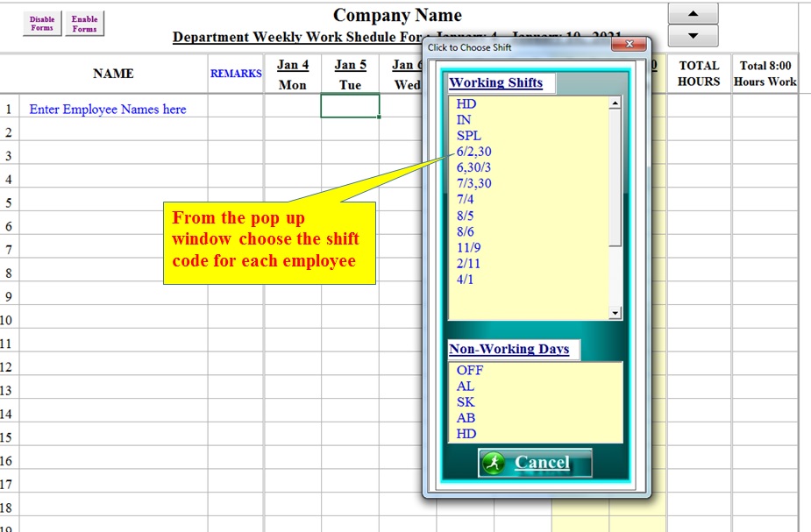Click the shift list's scrollbar down arrow

[615, 313]
